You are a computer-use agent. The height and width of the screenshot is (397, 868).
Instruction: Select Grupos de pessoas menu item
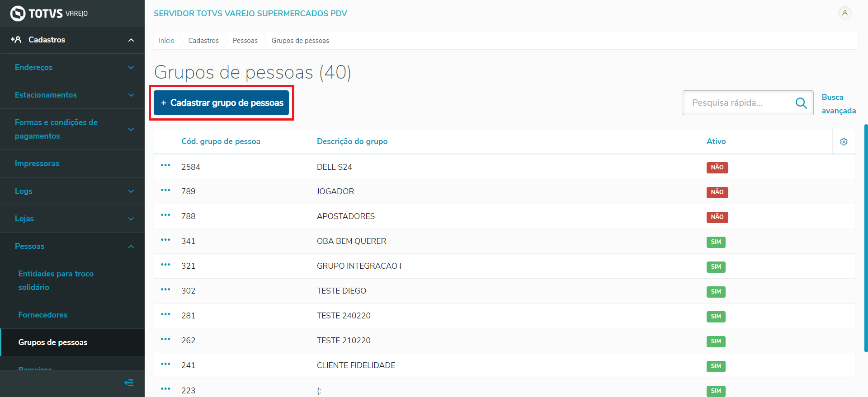[72, 342]
